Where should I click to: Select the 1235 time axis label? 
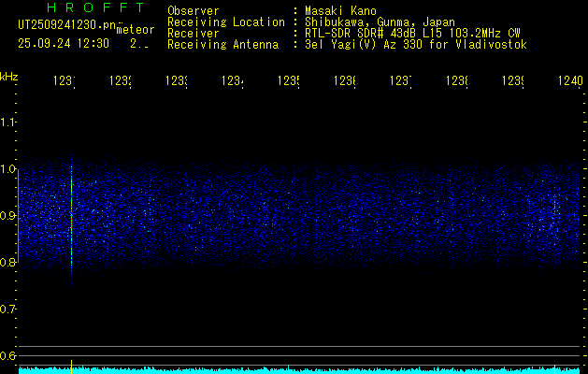pos(288,80)
